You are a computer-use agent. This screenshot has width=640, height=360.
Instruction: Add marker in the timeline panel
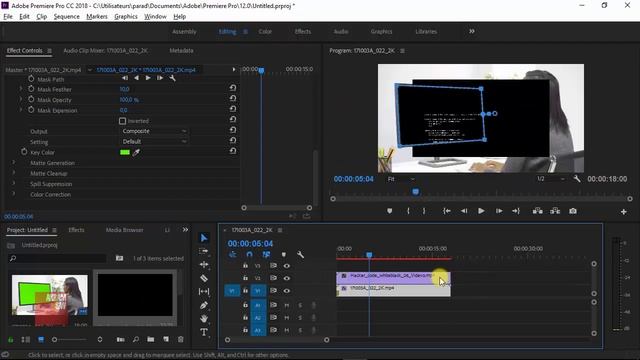(x=284, y=255)
